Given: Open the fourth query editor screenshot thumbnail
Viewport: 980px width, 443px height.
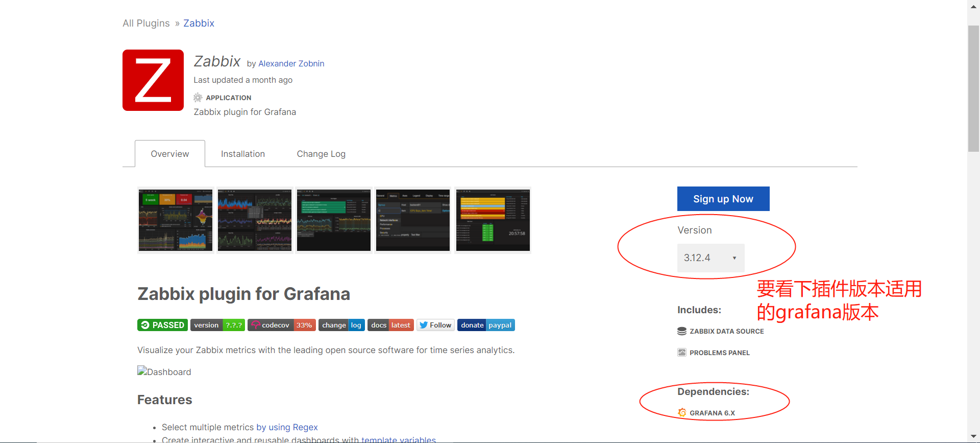Looking at the screenshot, I should pos(413,220).
